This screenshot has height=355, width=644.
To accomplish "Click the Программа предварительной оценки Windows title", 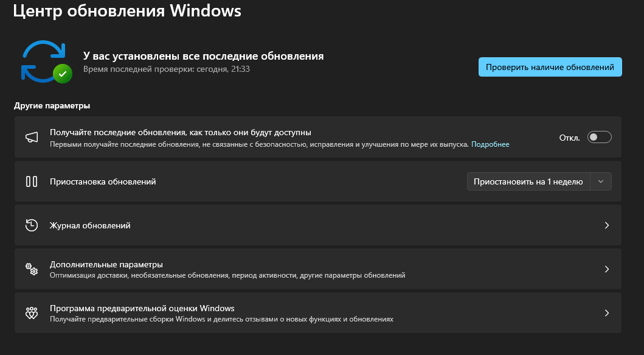I will pyautogui.click(x=142, y=308).
